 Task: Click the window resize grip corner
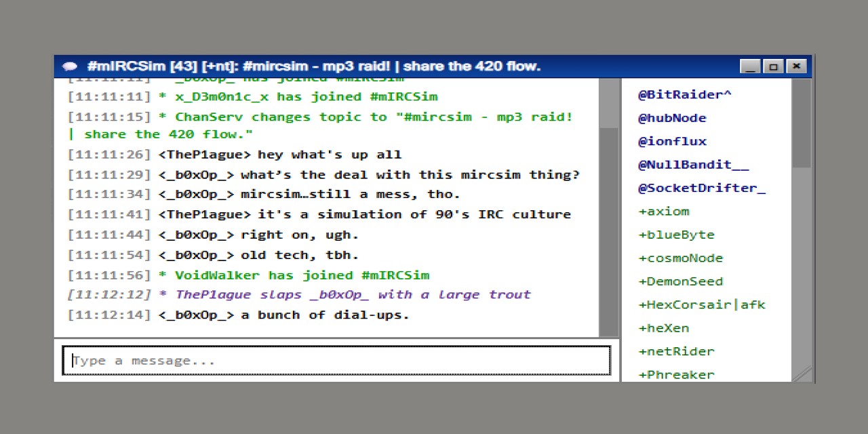pyautogui.click(x=802, y=374)
